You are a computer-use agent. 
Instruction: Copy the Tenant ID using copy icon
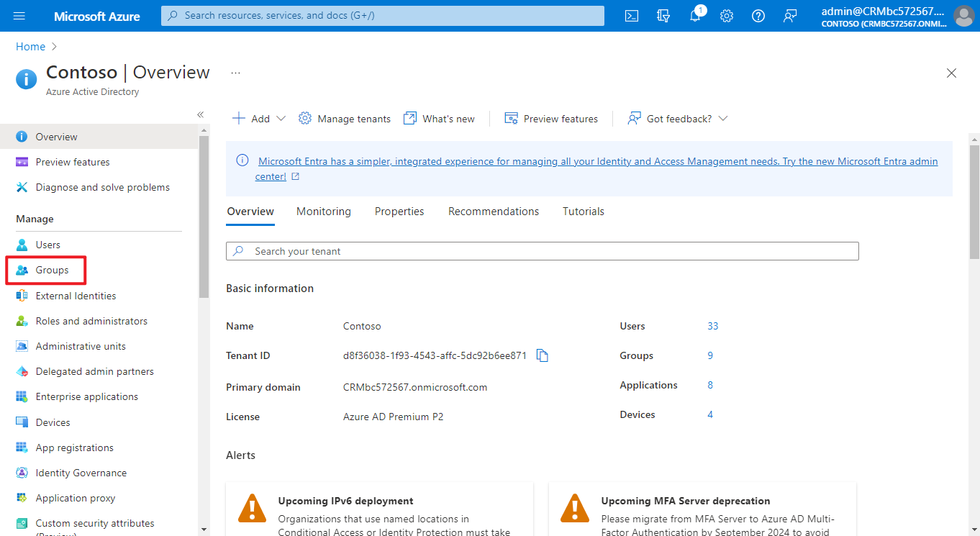tap(543, 355)
